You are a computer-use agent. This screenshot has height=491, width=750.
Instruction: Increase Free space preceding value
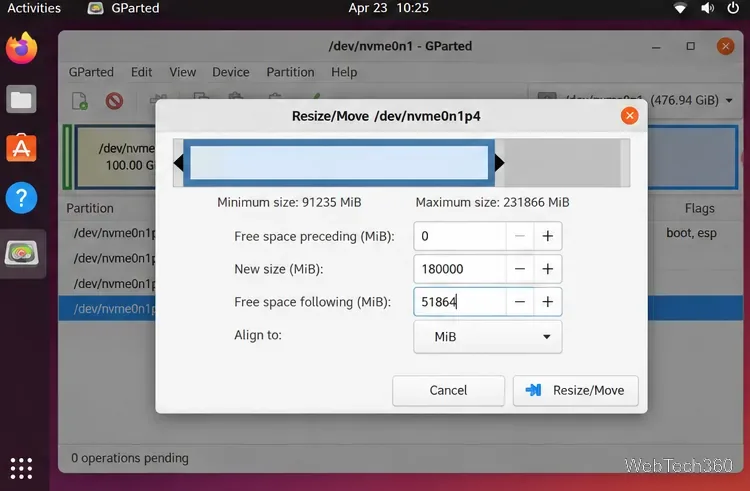[x=548, y=236]
